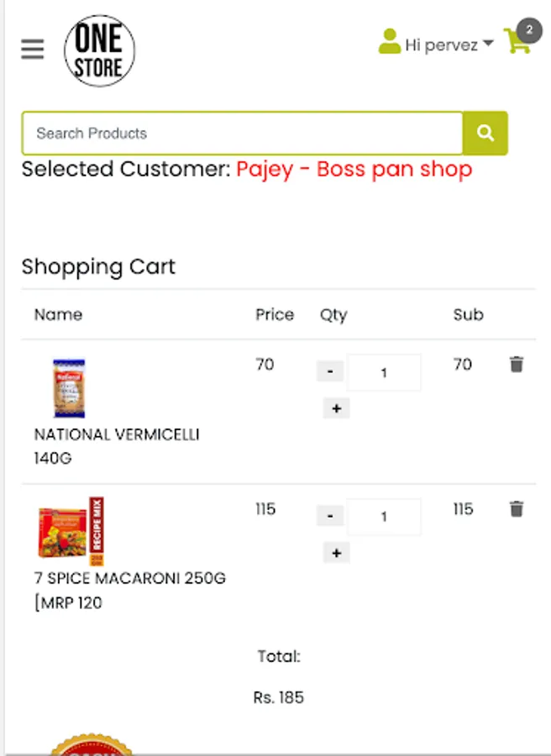Viewport: 551px width, 756px height.
Task: Open the shopping cart icon
Action: coord(517,41)
